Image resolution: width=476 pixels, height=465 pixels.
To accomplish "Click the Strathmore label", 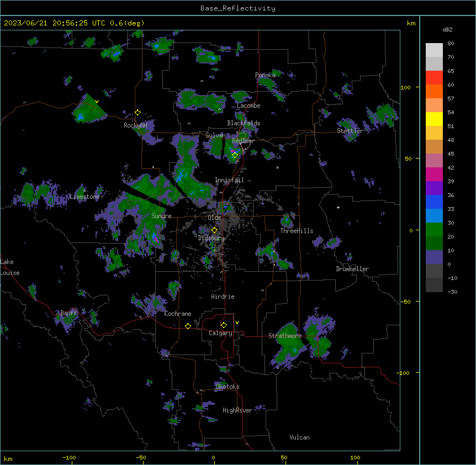I will tap(285, 336).
